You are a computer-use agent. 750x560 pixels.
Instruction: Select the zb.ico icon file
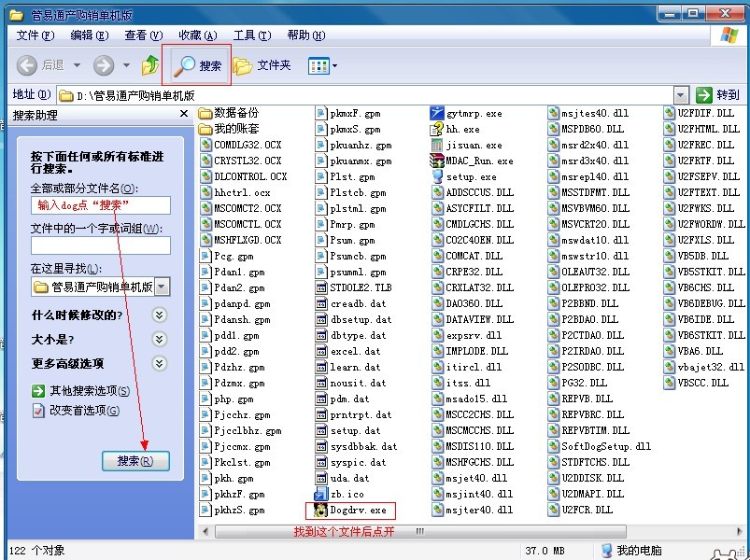(320, 494)
